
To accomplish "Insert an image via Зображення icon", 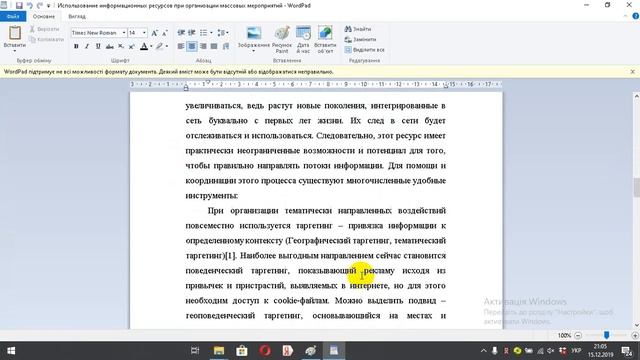I will pyautogui.click(x=253, y=33).
